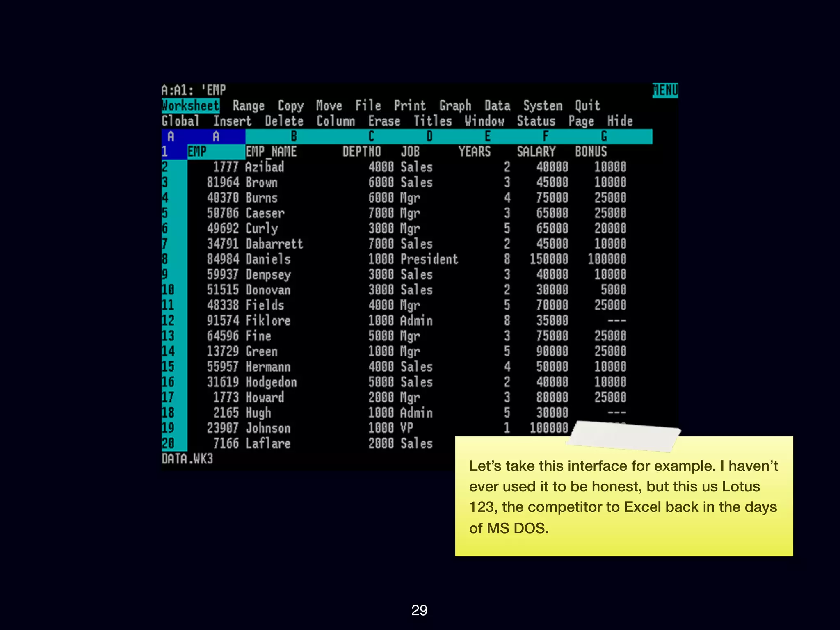840x630 pixels.
Task: Select the Hide submenu option
Action: 620,121
